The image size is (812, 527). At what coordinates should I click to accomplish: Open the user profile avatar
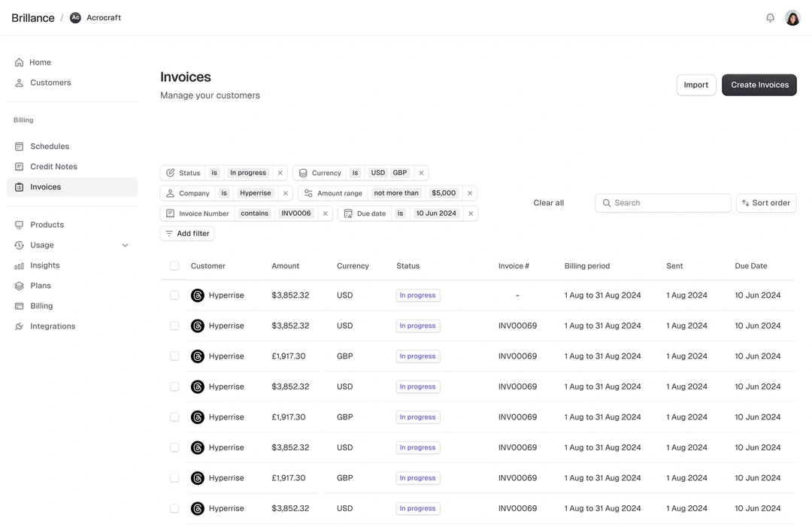[792, 18]
